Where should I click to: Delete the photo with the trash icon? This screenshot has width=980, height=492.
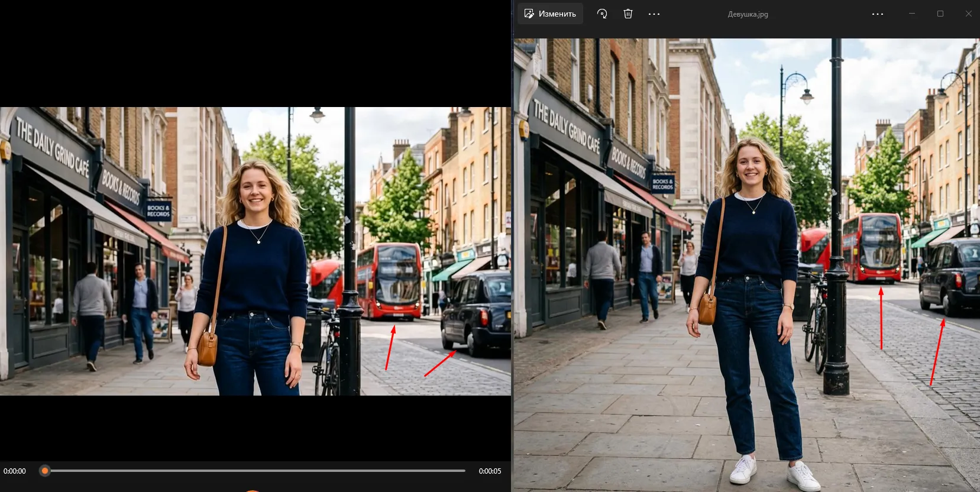click(628, 14)
